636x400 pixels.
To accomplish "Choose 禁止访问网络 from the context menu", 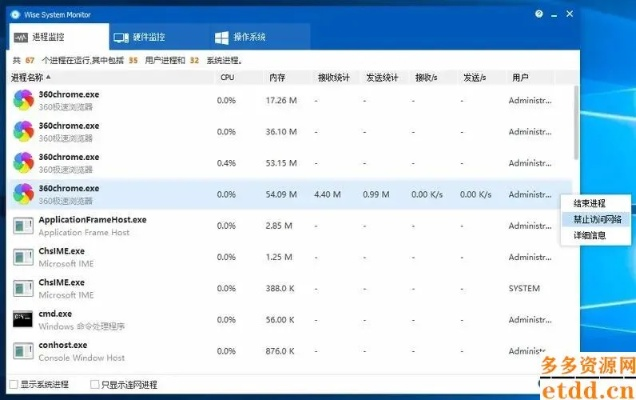I will (x=597, y=219).
